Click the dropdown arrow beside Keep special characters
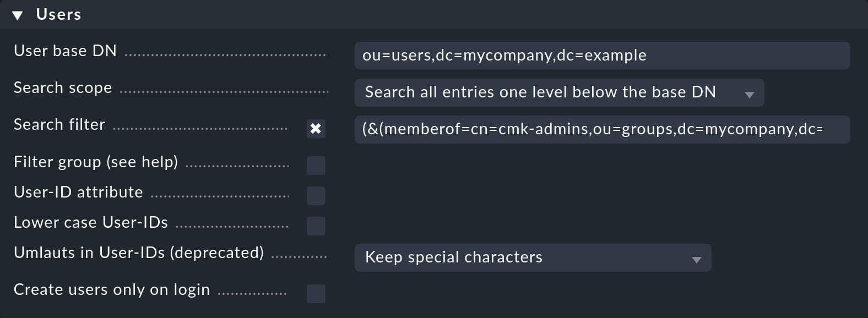The width and height of the screenshot is (868, 318). tap(697, 258)
